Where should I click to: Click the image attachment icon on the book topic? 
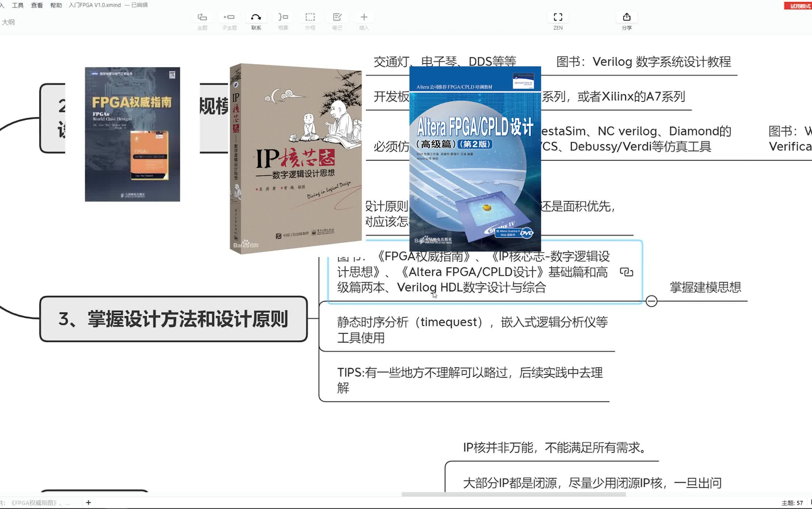pos(626,272)
